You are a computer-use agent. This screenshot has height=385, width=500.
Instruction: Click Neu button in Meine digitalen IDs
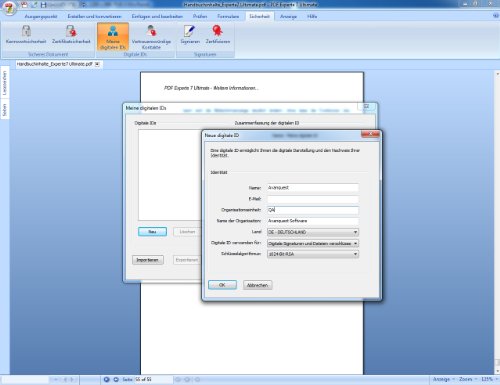click(x=152, y=232)
